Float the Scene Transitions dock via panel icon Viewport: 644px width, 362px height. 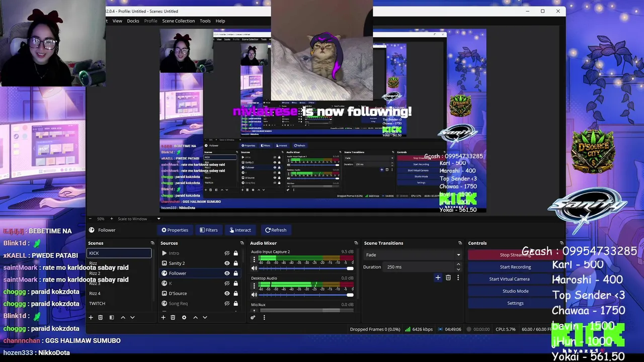pyautogui.click(x=460, y=243)
